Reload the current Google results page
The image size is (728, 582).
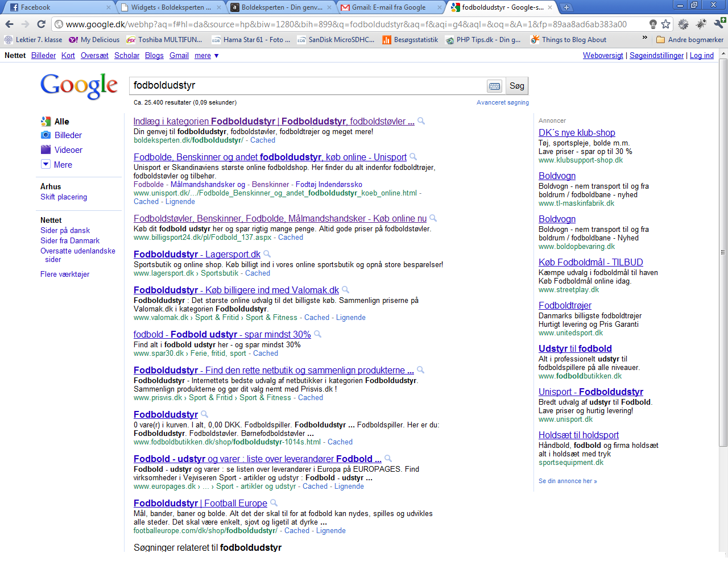[x=41, y=24]
